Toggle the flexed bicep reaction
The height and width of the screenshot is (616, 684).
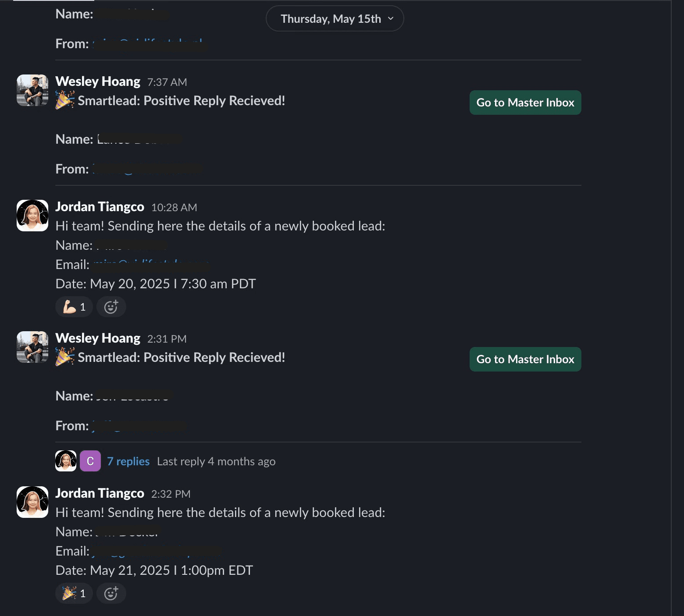[74, 307]
